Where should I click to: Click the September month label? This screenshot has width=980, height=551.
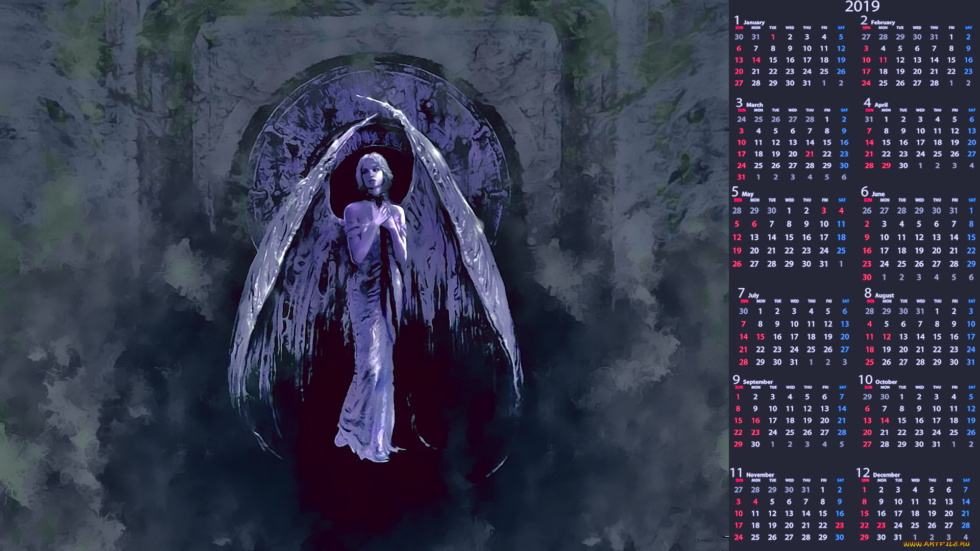(x=757, y=382)
